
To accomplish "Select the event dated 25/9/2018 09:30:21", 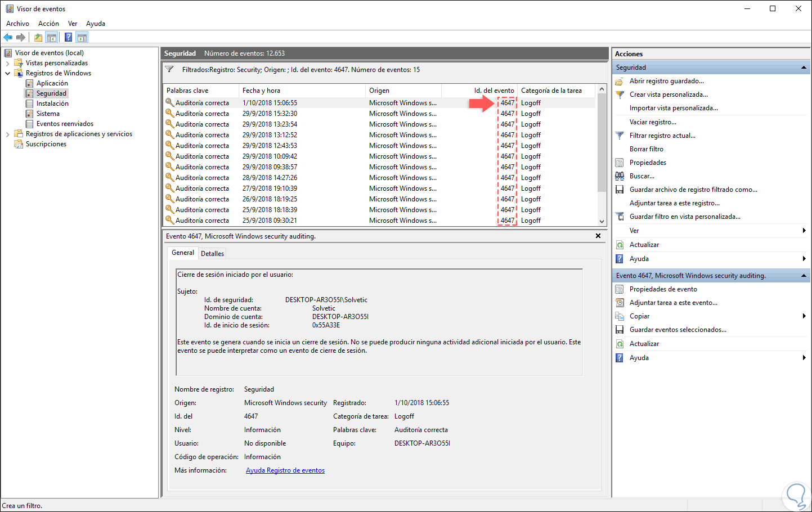I will tap(379, 221).
